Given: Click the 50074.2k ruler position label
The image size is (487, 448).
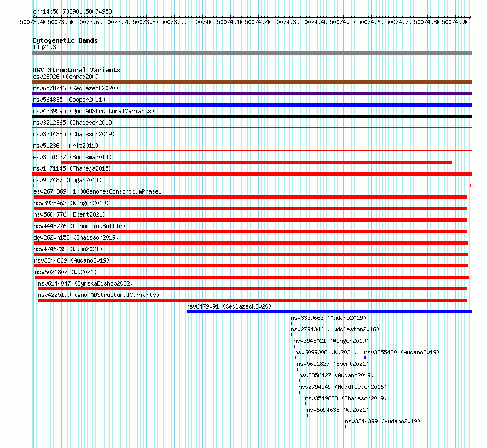Looking at the screenshot, I should click(258, 22).
